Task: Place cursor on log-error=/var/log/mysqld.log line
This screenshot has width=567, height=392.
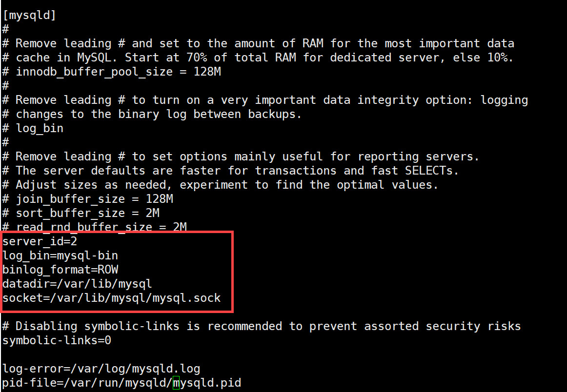Action: pyautogui.click(x=101, y=369)
